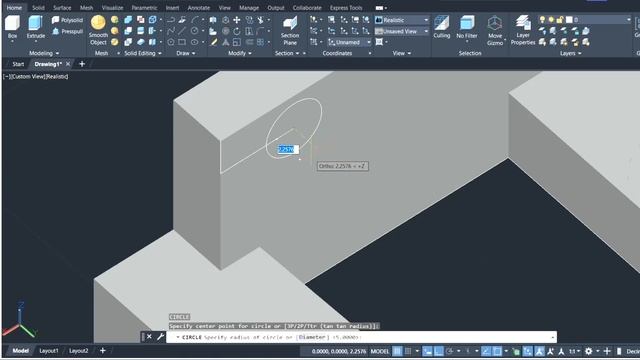Open the Unsaved View dropdown
This screenshot has height=360, width=640.
[402, 31]
